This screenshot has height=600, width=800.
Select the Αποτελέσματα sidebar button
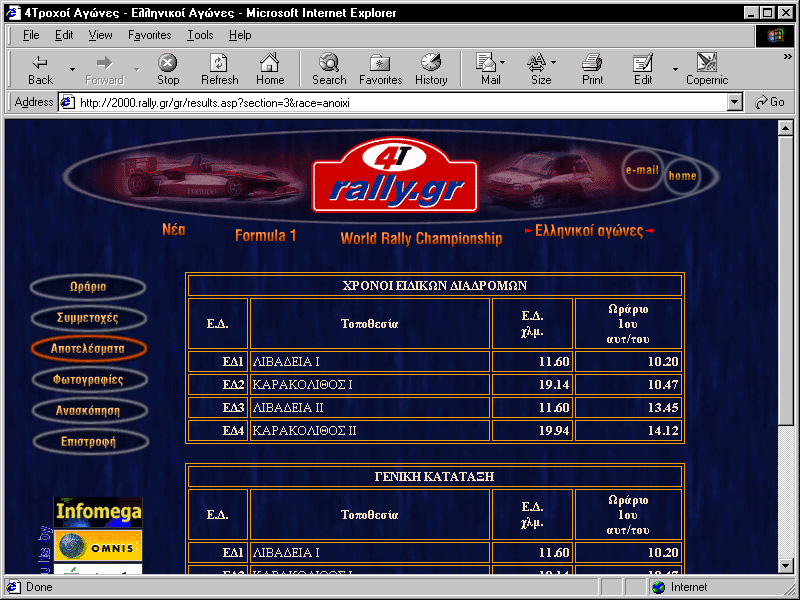point(88,349)
